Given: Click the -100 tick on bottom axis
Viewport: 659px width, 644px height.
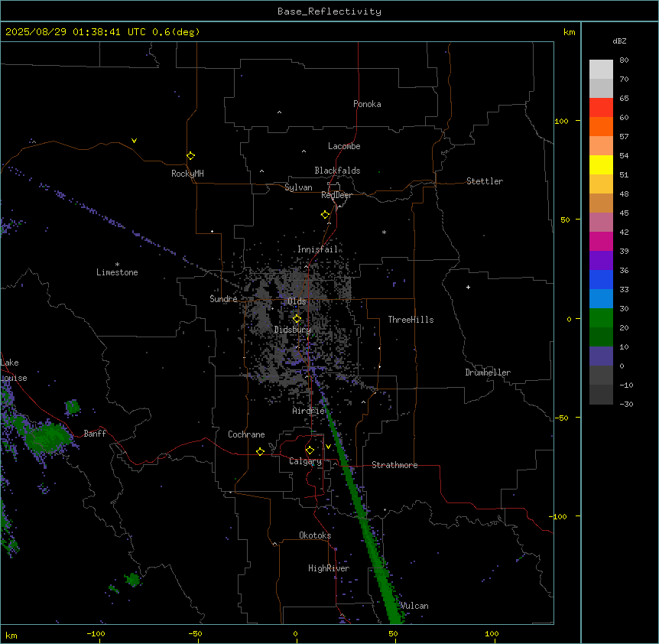Looking at the screenshot, I should pyautogui.click(x=96, y=633).
